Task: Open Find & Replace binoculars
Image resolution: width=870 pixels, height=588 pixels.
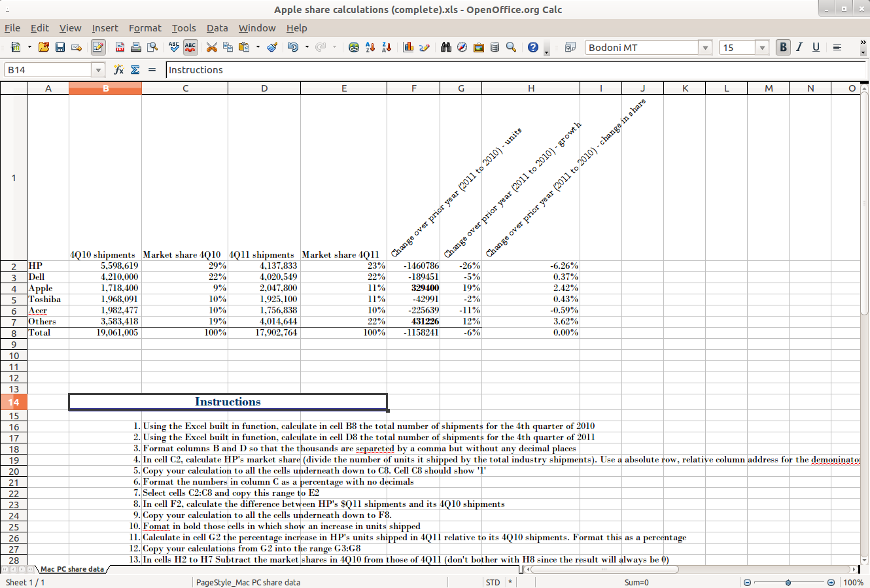Action: pyautogui.click(x=446, y=47)
